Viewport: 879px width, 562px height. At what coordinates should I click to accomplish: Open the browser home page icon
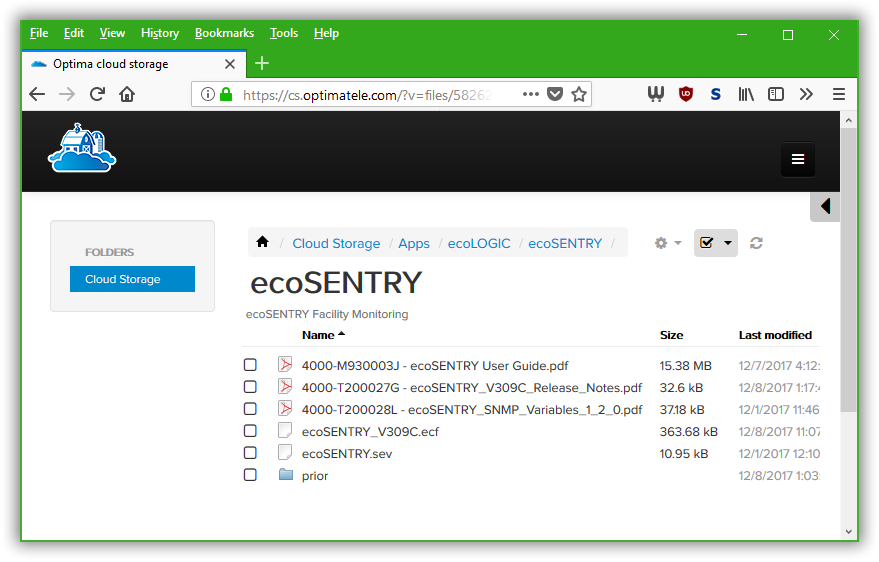click(127, 94)
